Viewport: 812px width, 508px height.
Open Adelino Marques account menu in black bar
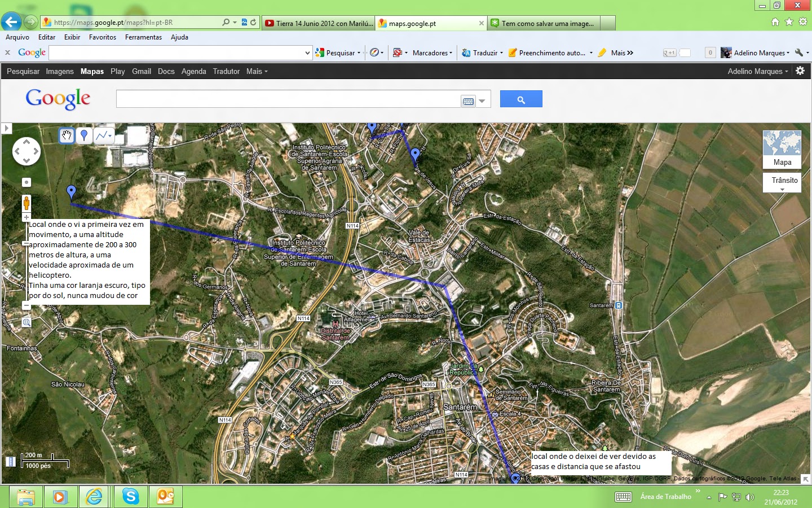758,71
